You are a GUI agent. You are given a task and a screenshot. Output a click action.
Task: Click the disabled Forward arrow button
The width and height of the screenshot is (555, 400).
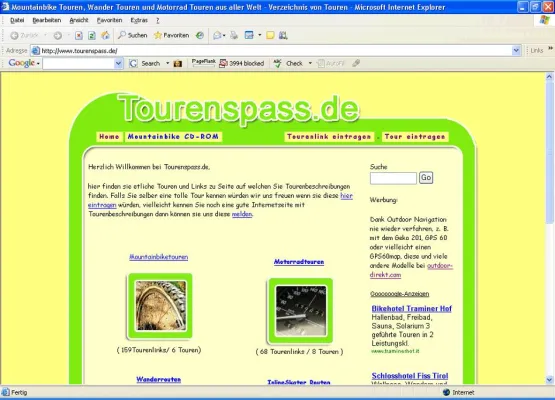pos(58,35)
